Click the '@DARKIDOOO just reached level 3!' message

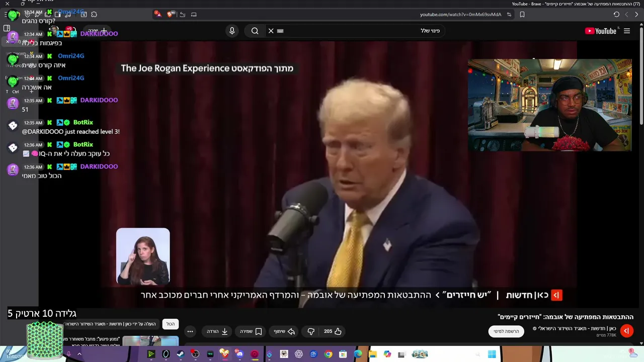point(71,132)
